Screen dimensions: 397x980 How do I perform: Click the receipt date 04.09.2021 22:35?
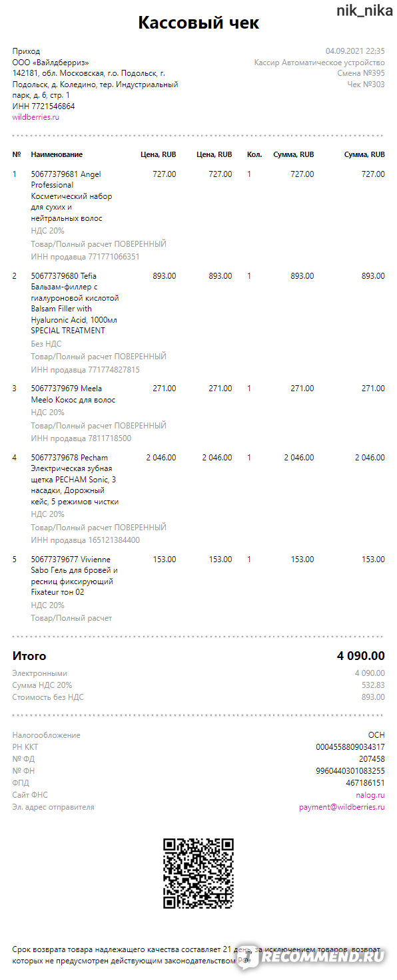point(355,51)
